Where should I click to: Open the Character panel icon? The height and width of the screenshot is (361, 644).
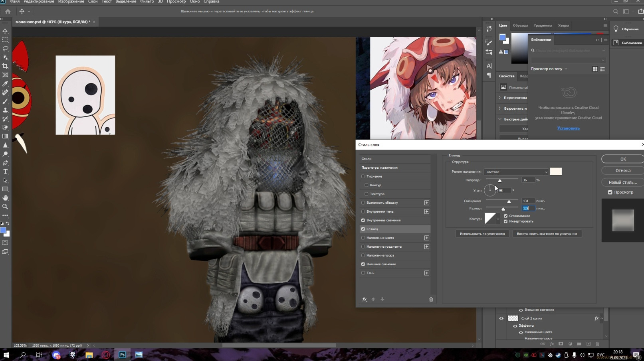[x=489, y=66]
